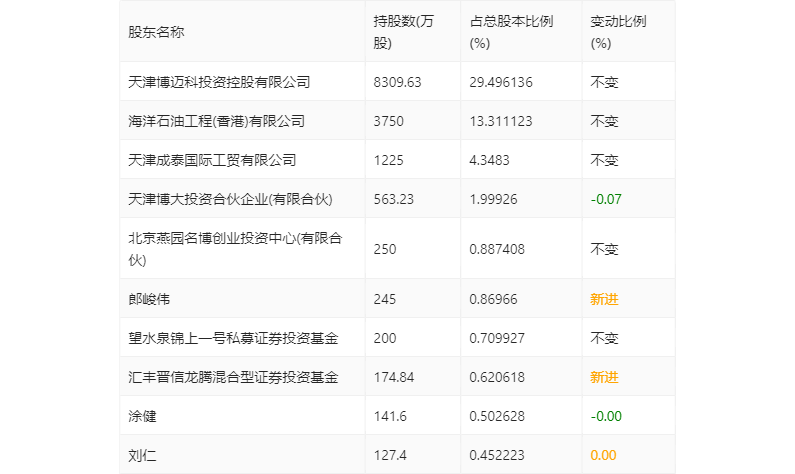
Task: Select shareholder 天津博大投资合伙企业(有限合伙)
Action: (230, 199)
